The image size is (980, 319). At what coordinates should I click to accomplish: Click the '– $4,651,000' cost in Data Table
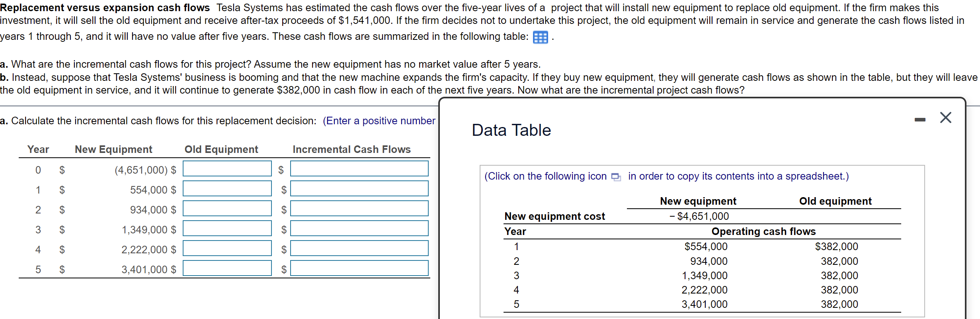tap(699, 216)
